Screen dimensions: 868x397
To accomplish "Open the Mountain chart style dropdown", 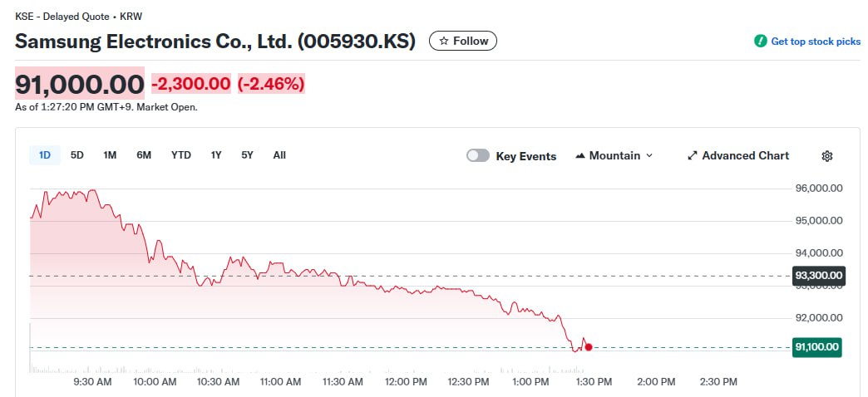I will (x=614, y=156).
